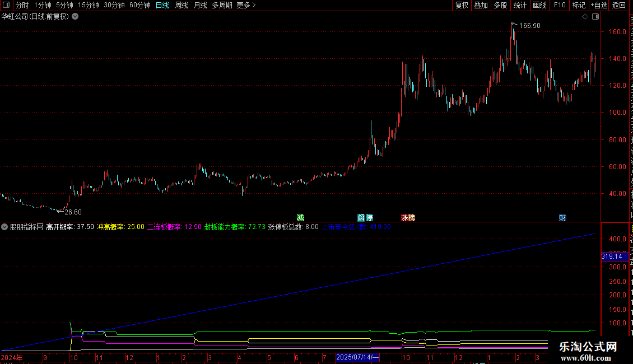Add stock via +自选 button
Screen dimensions: 633x364
pos(599,5)
